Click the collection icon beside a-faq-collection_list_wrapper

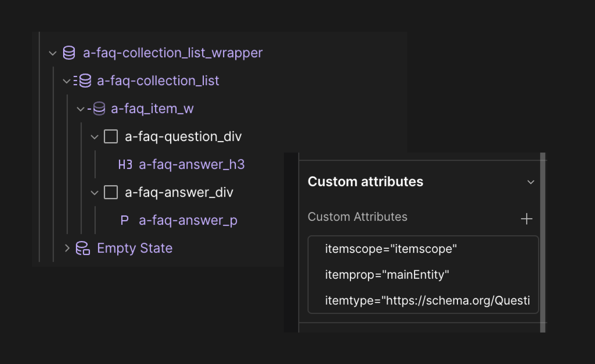(x=69, y=53)
